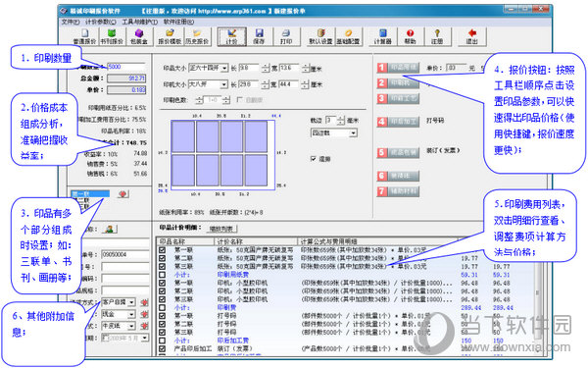Open 工具与维护 menu

coord(139,22)
